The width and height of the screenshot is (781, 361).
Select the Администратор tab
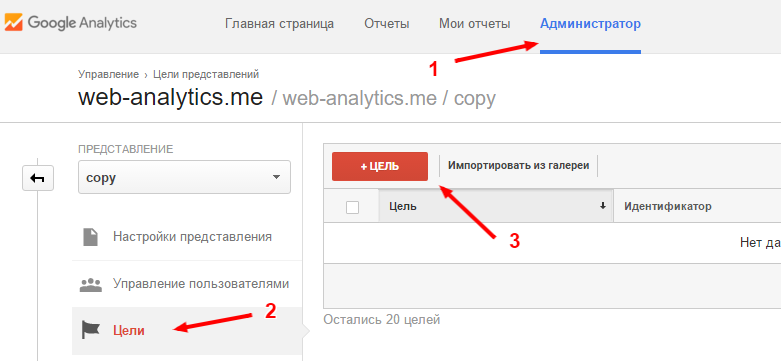click(x=590, y=23)
